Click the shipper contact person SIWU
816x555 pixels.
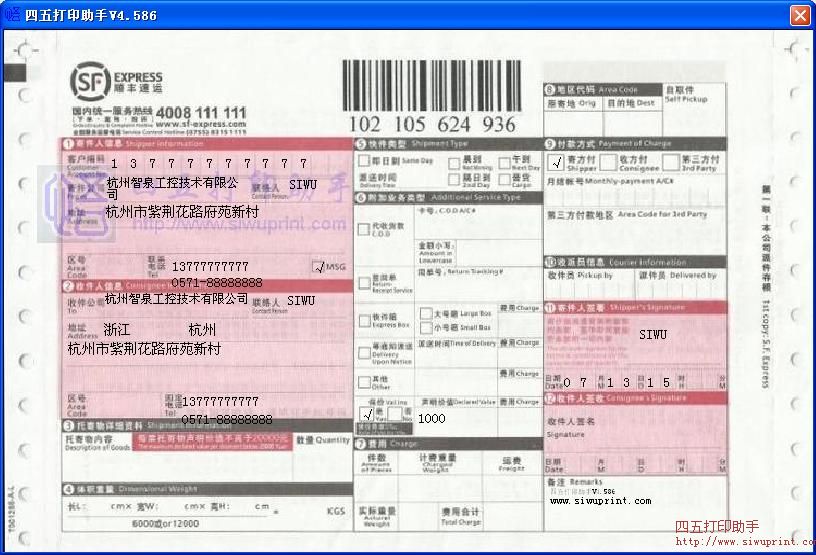(x=303, y=184)
